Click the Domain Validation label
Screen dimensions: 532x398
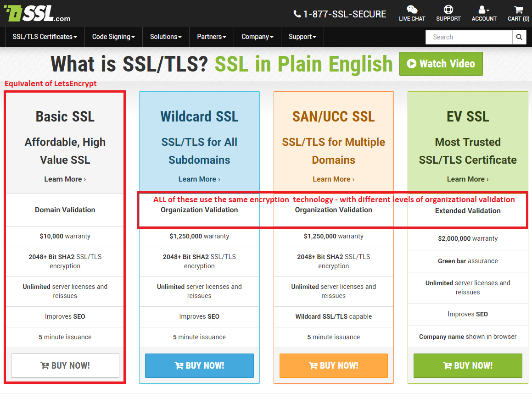[65, 210]
